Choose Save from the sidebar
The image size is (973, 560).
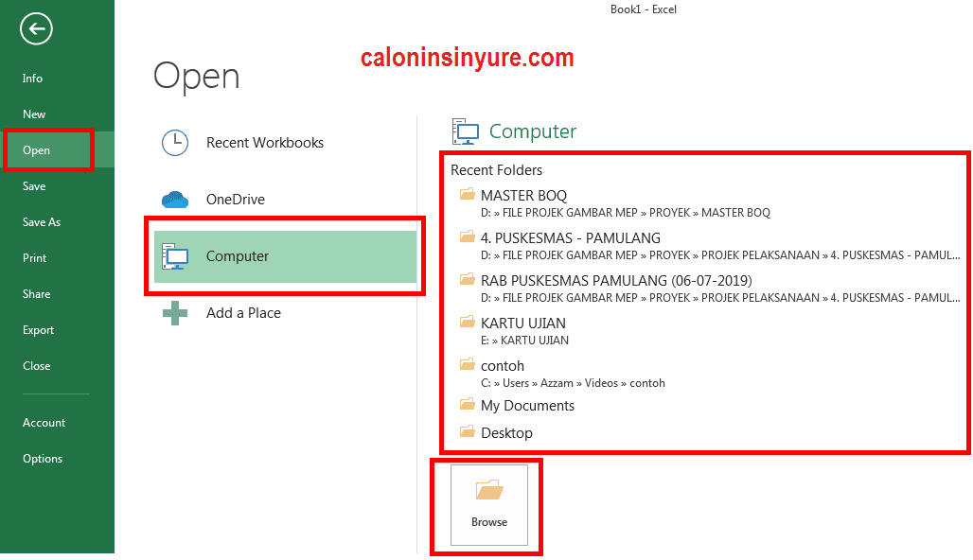(34, 186)
